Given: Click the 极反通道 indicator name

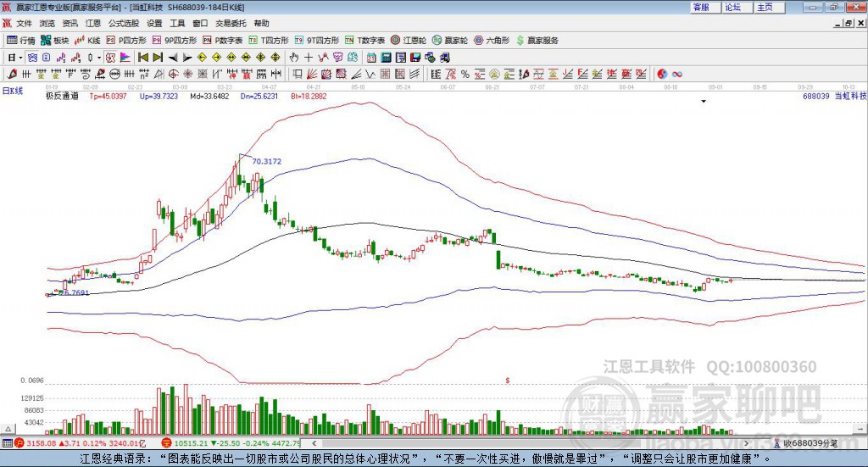Looking at the screenshot, I should (62, 97).
